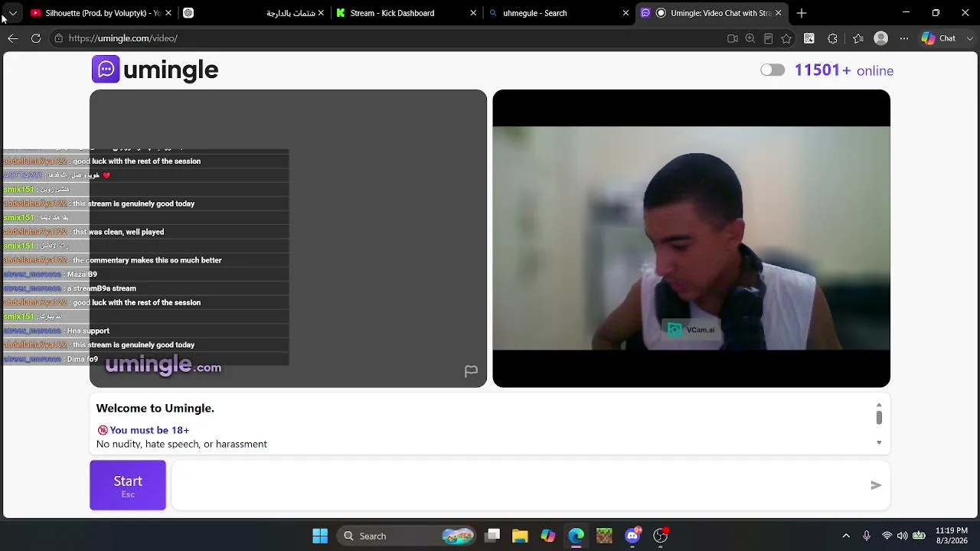Select the Umingle: Video Chat tab

click(x=711, y=13)
